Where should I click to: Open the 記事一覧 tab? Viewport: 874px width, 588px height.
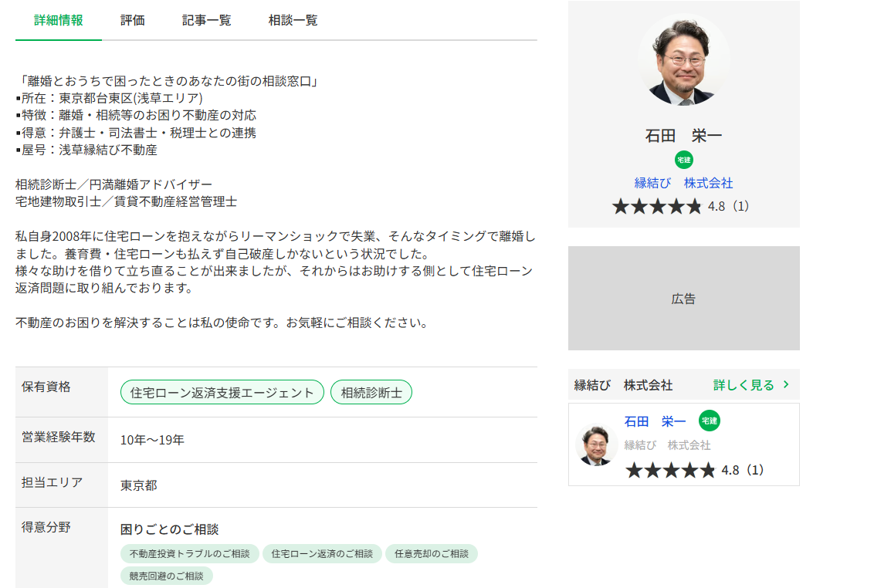(x=206, y=20)
